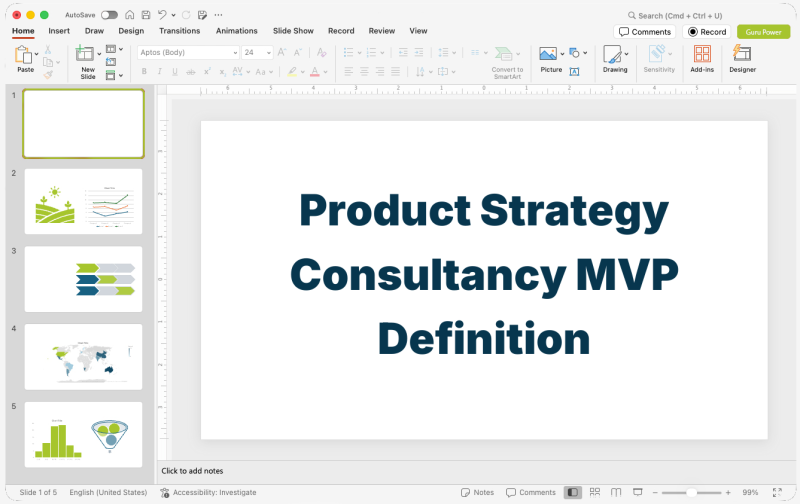Viewport: 800px width, 504px height.
Task: Switch to the Draw tab
Action: point(94,31)
